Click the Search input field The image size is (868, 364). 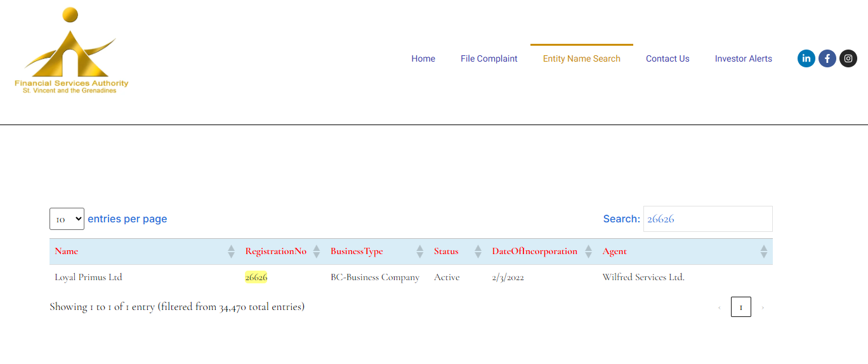coord(707,219)
